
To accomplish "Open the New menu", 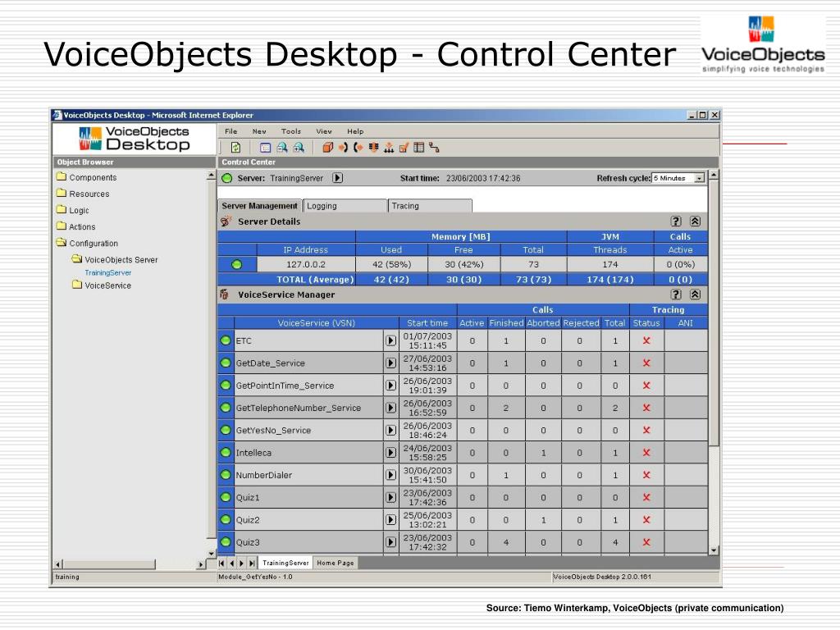I will (x=259, y=131).
